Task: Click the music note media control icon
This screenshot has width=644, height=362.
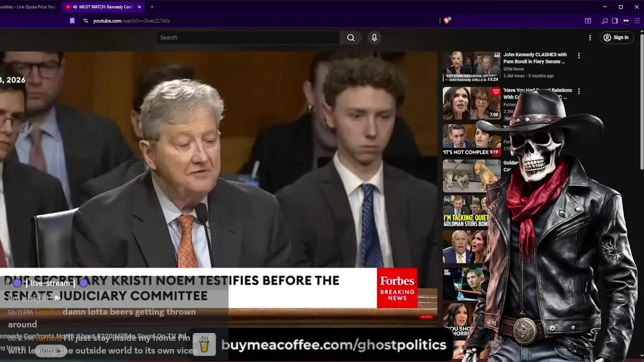Action: (x=604, y=21)
